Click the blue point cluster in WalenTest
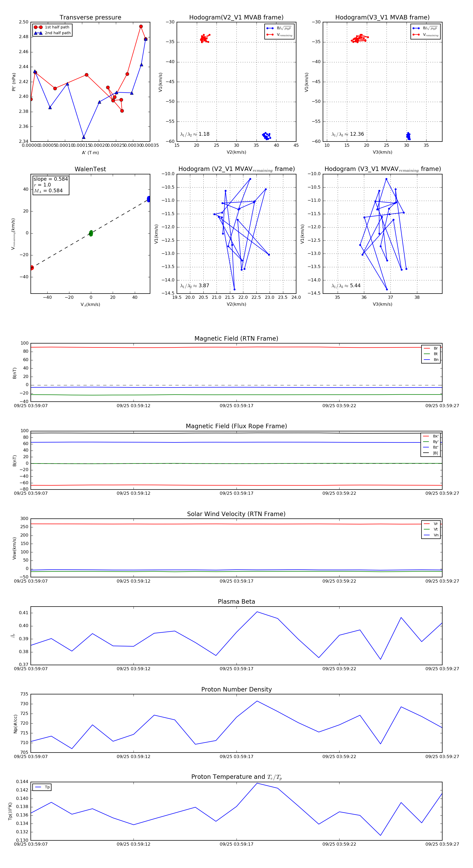This screenshot has width=473, height=868. (x=149, y=199)
